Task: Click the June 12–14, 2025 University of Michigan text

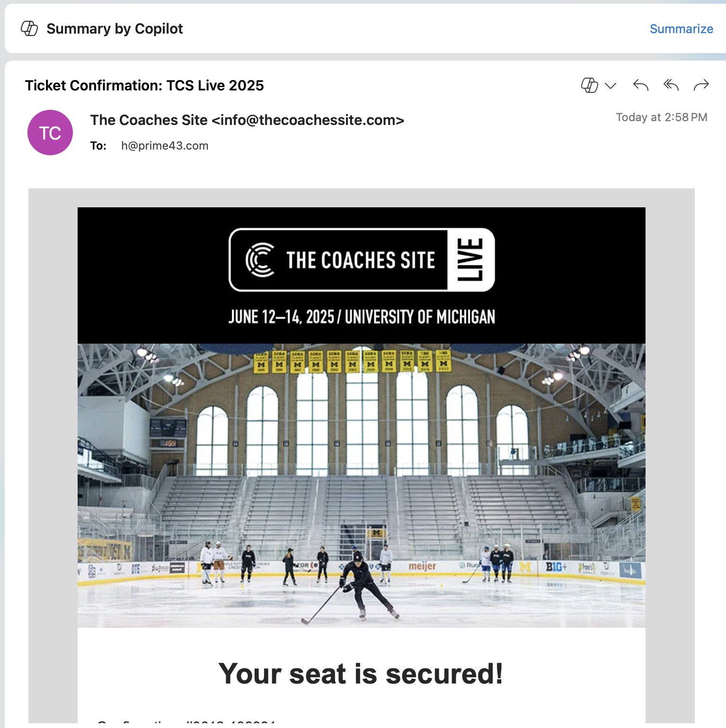Action: click(x=362, y=317)
